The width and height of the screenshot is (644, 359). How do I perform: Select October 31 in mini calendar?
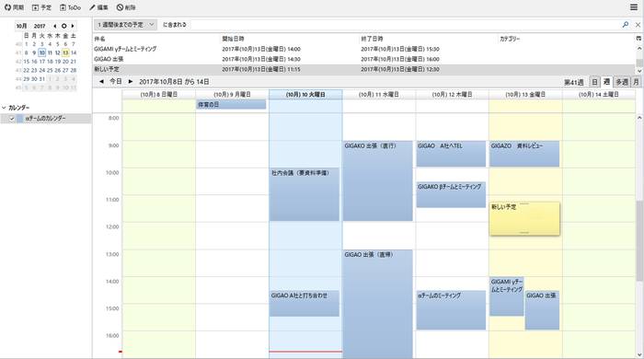click(42, 79)
